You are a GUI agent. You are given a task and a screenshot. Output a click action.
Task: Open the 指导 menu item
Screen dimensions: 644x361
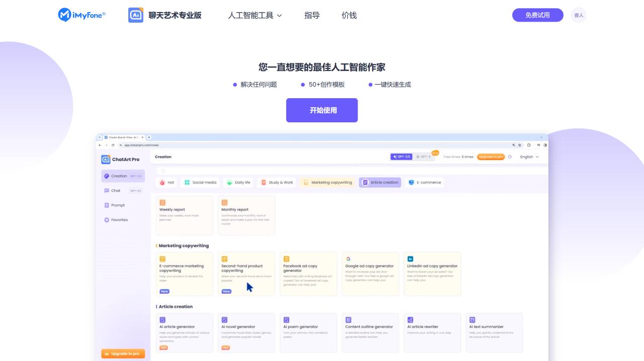[312, 16]
